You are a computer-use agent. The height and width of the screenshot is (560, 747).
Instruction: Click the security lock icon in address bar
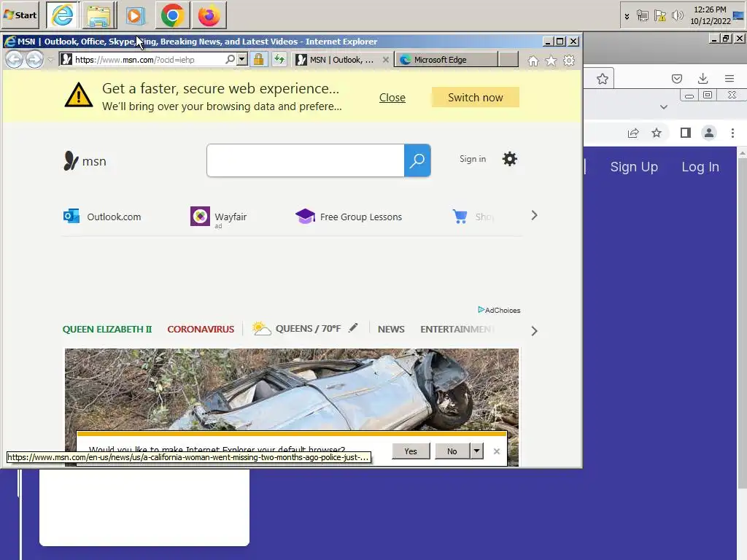tap(258, 60)
